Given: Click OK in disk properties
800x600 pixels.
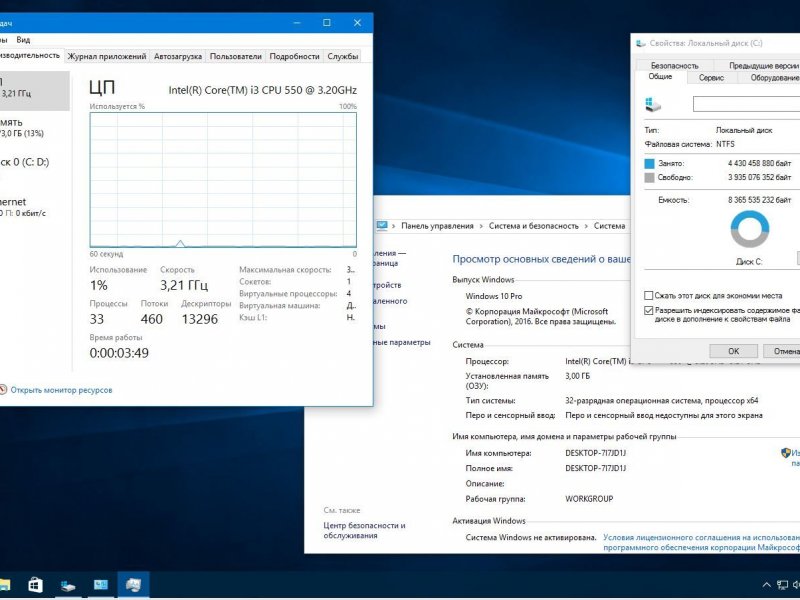Looking at the screenshot, I should click(733, 351).
